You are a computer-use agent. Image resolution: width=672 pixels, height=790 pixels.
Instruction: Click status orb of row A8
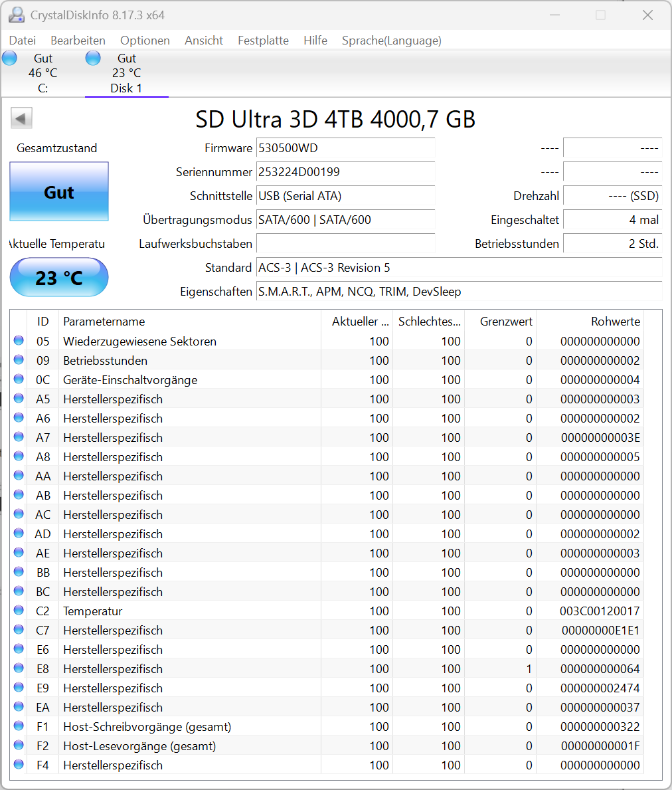pyautogui.click(x=19, y=456)
